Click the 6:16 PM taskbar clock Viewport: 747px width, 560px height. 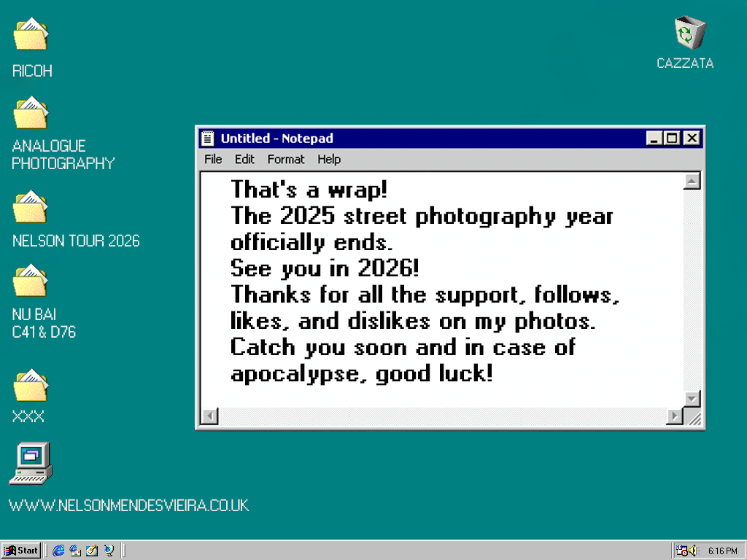pyautogui.click(x=722, y=551)
